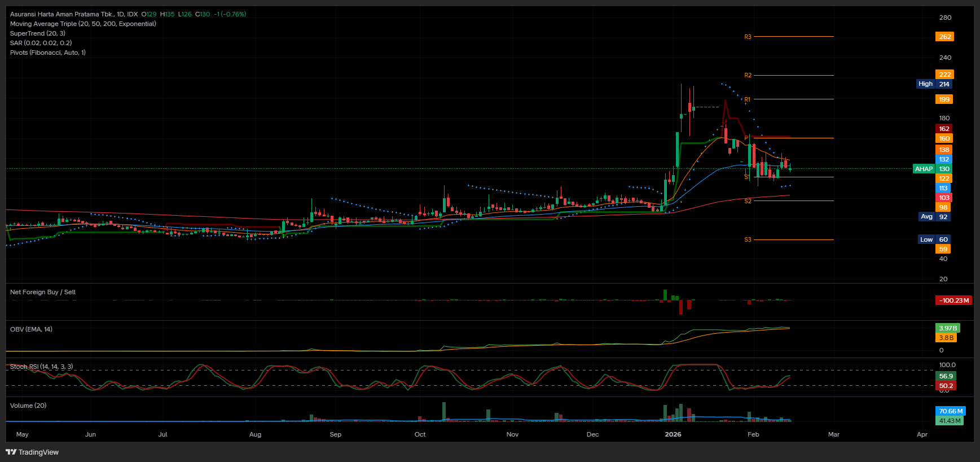Click the orange 262 price axis tag
The height and width of the screenshot is (462, 980).
point(944,37)
